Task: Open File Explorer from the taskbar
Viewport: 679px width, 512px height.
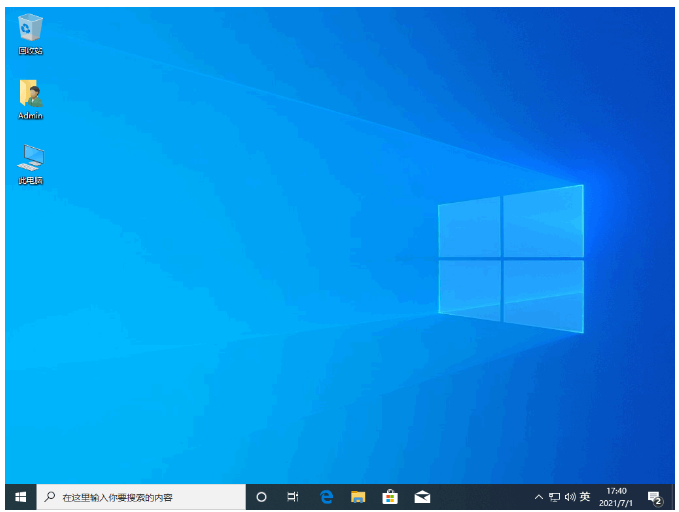Action: coord(358,497)
